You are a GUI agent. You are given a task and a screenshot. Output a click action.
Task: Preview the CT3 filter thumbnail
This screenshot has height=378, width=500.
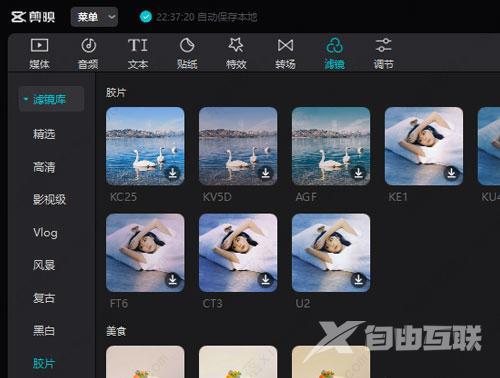point(238,253)
